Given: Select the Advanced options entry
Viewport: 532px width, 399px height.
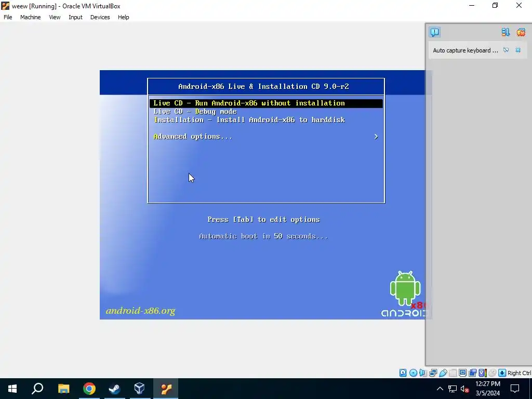Looking at the screenshot, I should click(193, 137).
